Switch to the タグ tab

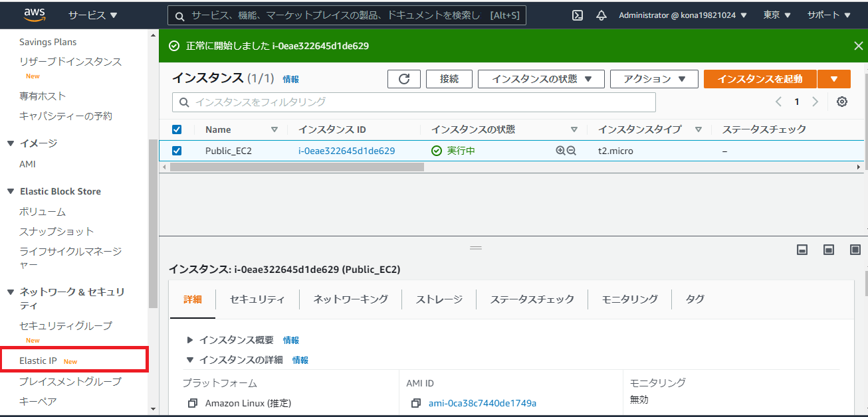click(x=695, y=299)
